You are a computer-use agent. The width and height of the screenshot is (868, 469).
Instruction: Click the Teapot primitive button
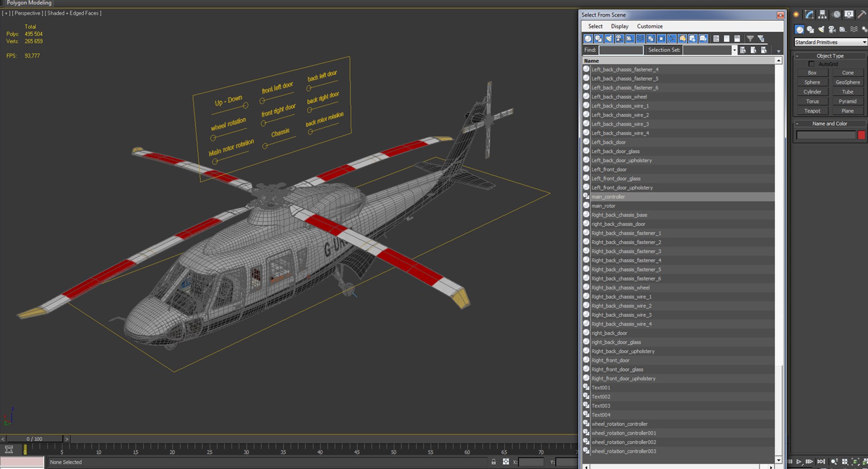(x=812, y=111)
